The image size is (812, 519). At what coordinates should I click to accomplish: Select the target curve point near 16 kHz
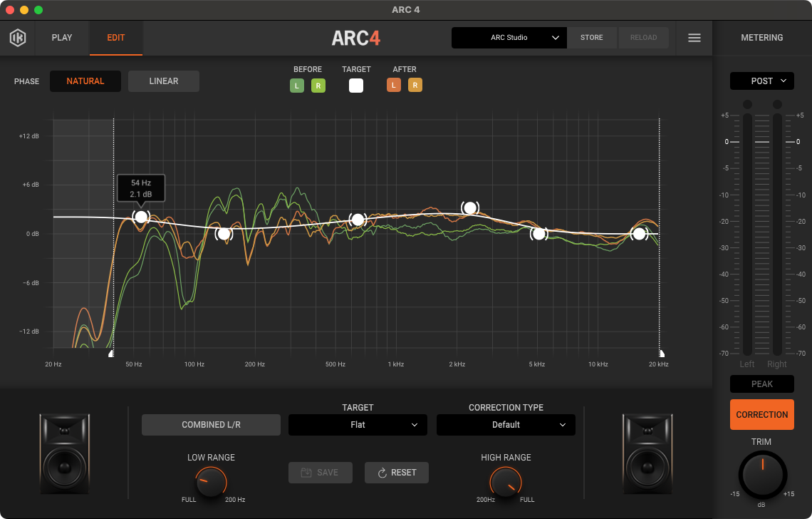point(639,234)
